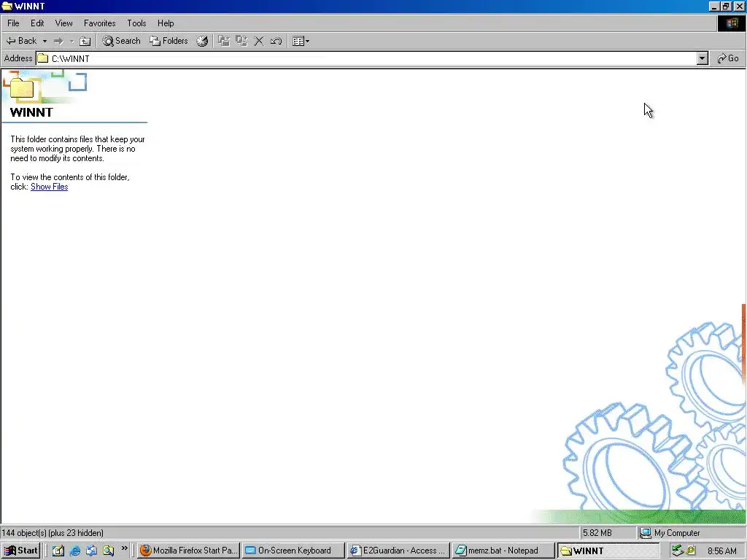Click the WINNT folder icon in title bar
Image resolution: width=747 pixels, height=560 pixels.
coord(7,6)
